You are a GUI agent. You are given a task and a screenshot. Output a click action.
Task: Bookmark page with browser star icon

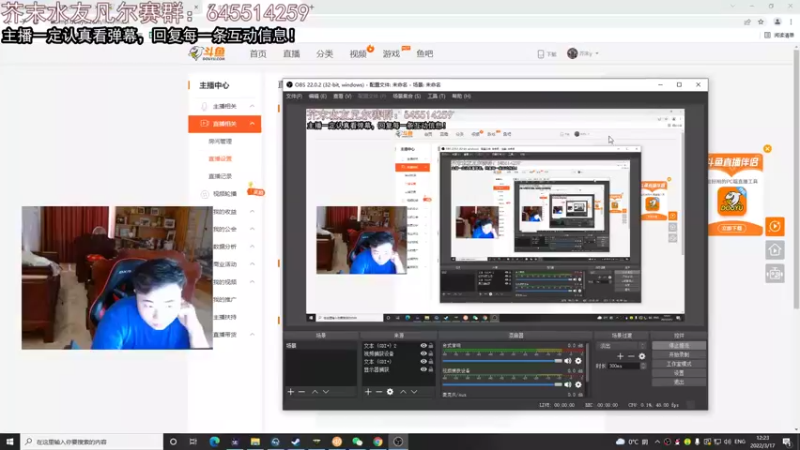pos(761,21)
